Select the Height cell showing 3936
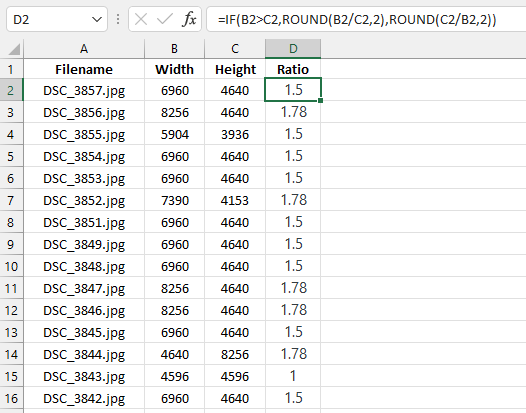This screenshot has height=413, width=526. [x=235, y=135]
